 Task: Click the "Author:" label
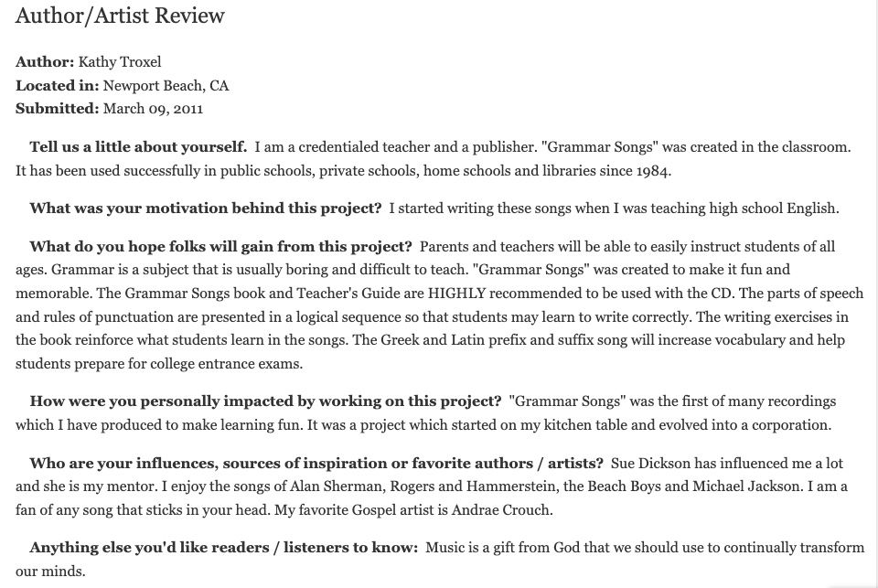coord(45,62)
